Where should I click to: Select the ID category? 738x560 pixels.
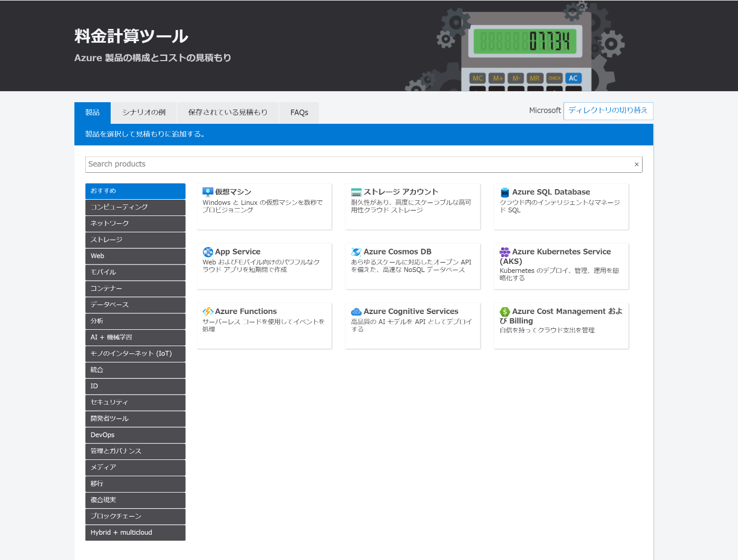135,386
